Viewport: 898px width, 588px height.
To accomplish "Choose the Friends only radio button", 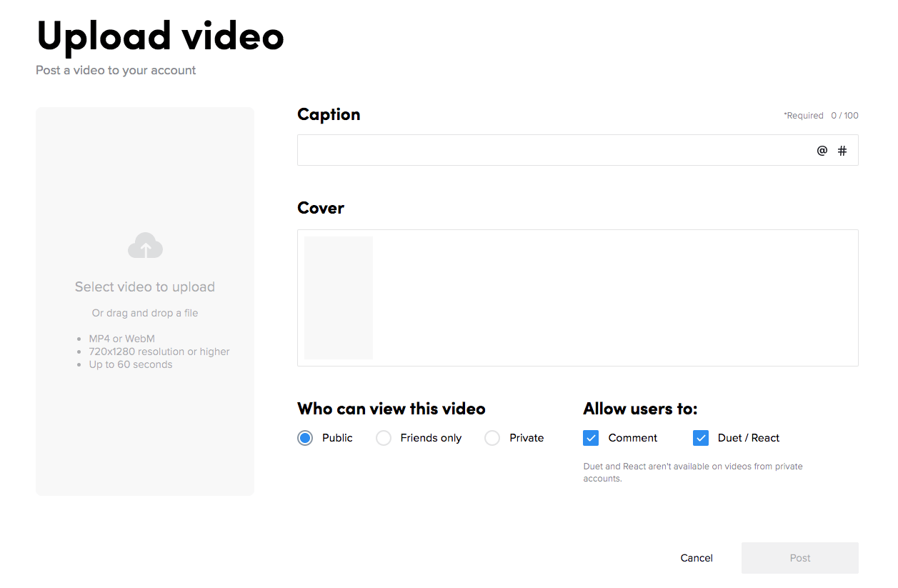I will pyautogui.click(x=384, y=438).
